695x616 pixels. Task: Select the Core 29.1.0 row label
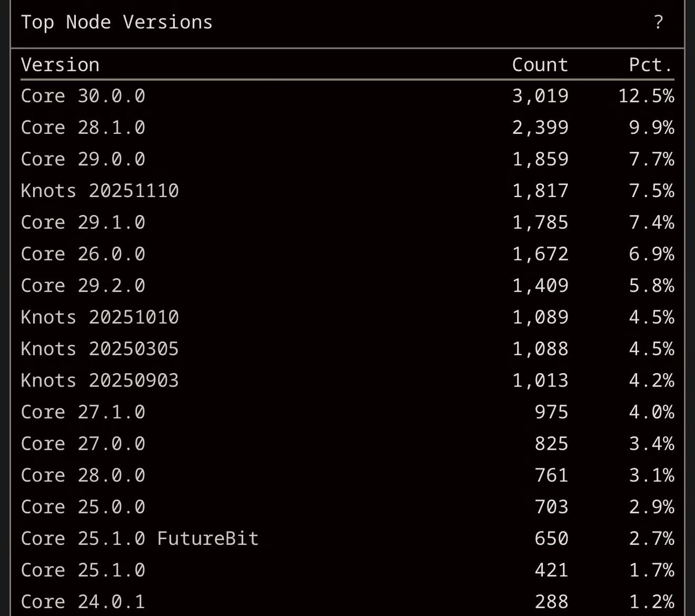click(x=83, y=222)
